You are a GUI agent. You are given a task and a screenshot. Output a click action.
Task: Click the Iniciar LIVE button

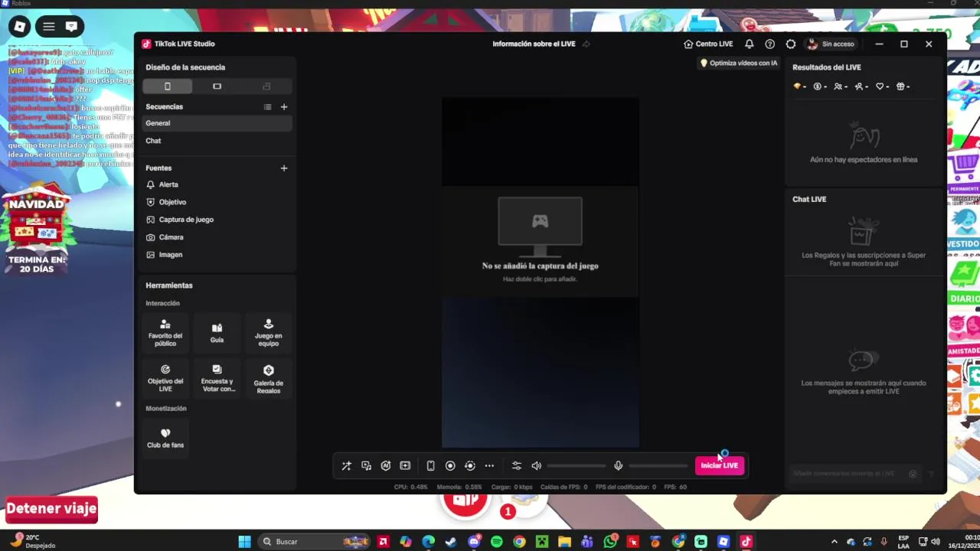(719, 465)
